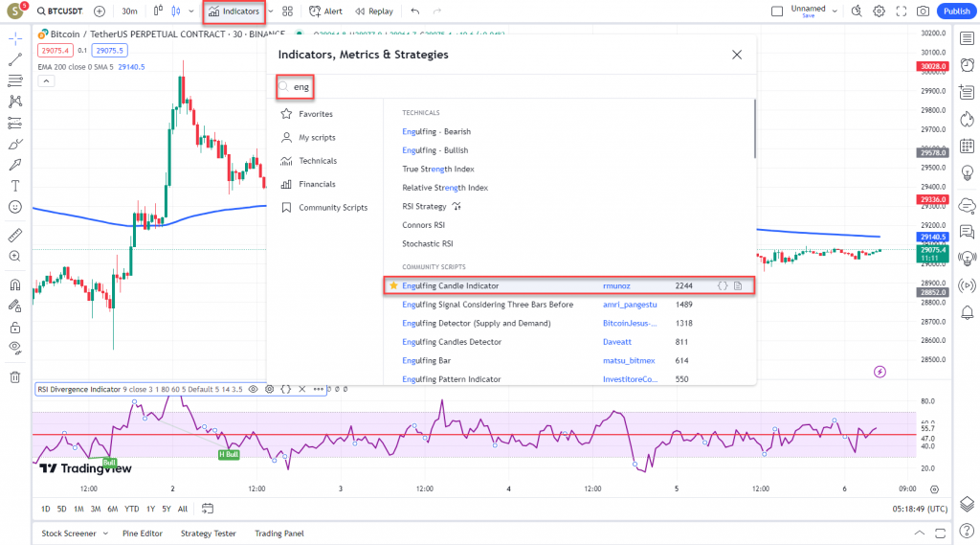
Task: Lock all drawing tools
Action: tap(15, 328)
